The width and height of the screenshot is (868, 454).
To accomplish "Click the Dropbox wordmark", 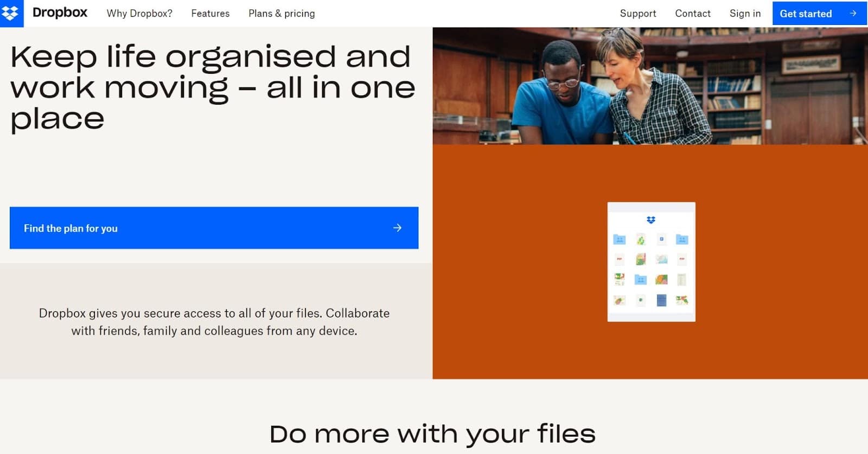I will pos(60,13).
